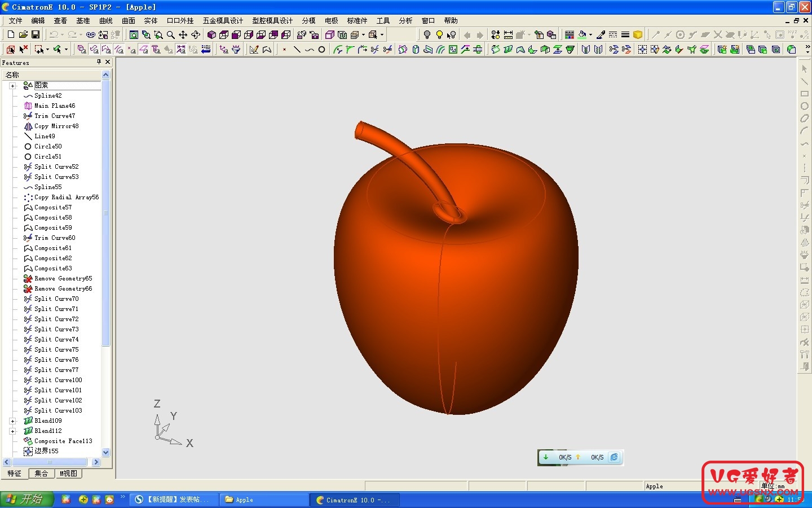Open the color table palette icon
The image size is (812, 508).
click(570, 35)
